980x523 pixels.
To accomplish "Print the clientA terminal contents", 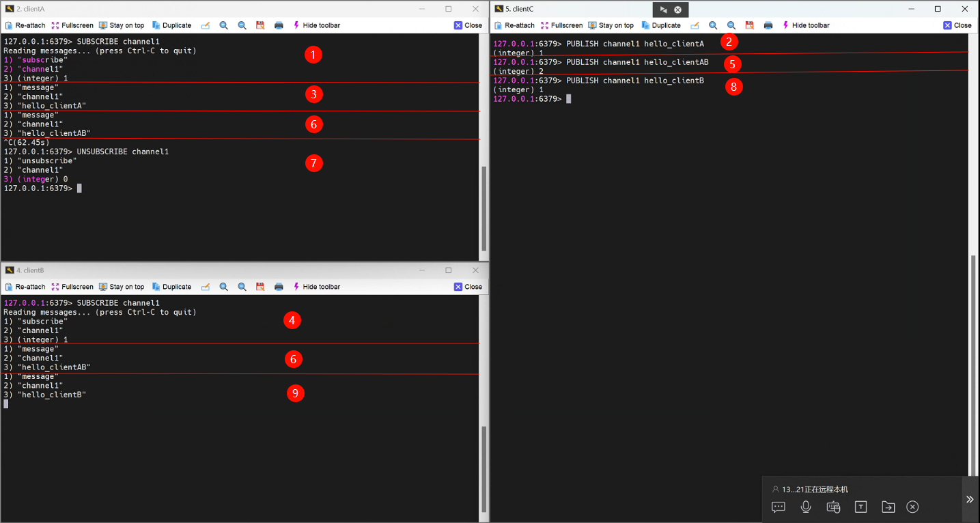I will click(x=279, y=25).
